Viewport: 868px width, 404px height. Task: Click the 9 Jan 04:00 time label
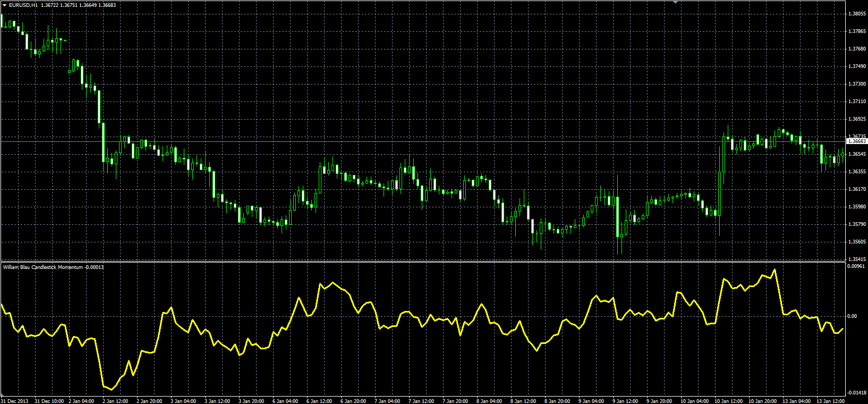click(591, 401)
